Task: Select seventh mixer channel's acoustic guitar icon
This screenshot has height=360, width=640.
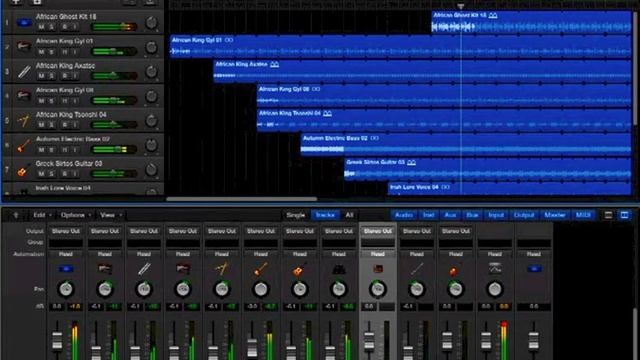Action: tap(300, 269)
